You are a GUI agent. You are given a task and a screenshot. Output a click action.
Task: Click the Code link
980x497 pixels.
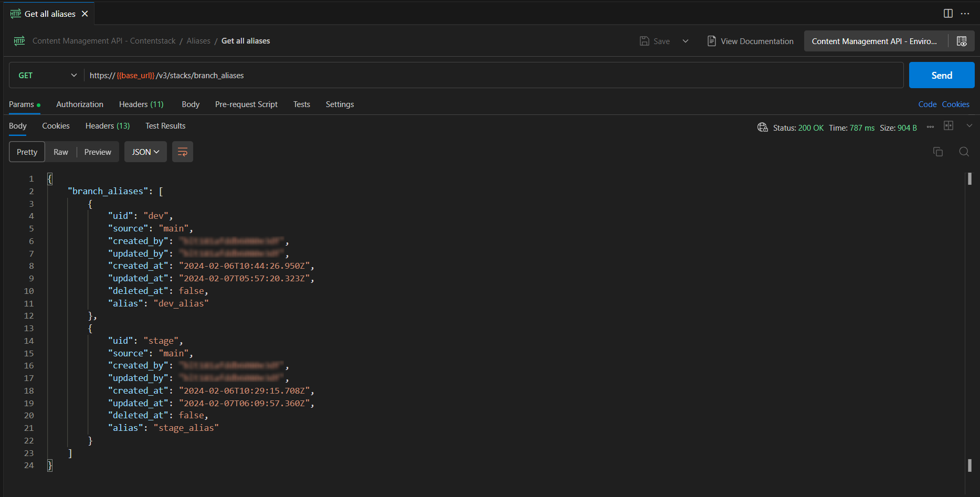point(927,104)
